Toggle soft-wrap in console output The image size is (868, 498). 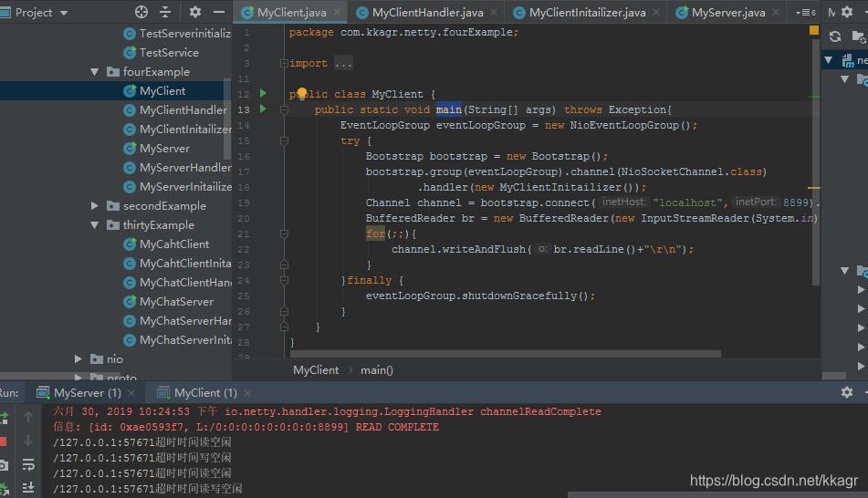[x=28, y=465]
